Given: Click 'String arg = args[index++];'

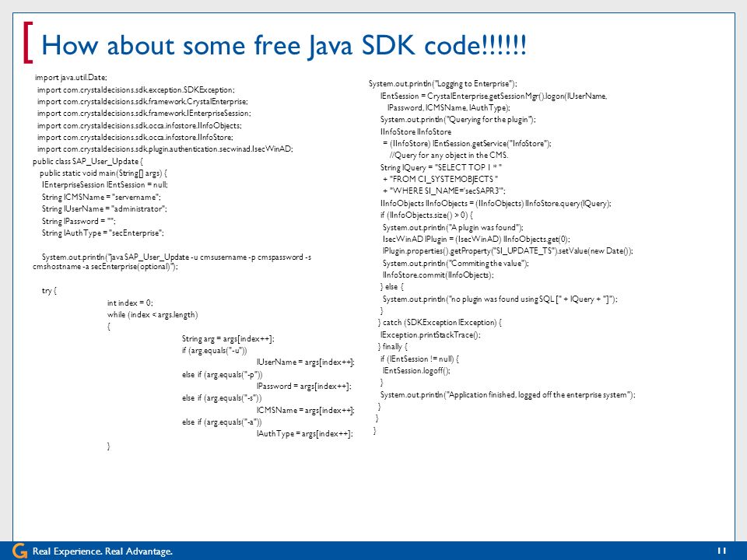Looking at the screenshot, I should point(228,338).
